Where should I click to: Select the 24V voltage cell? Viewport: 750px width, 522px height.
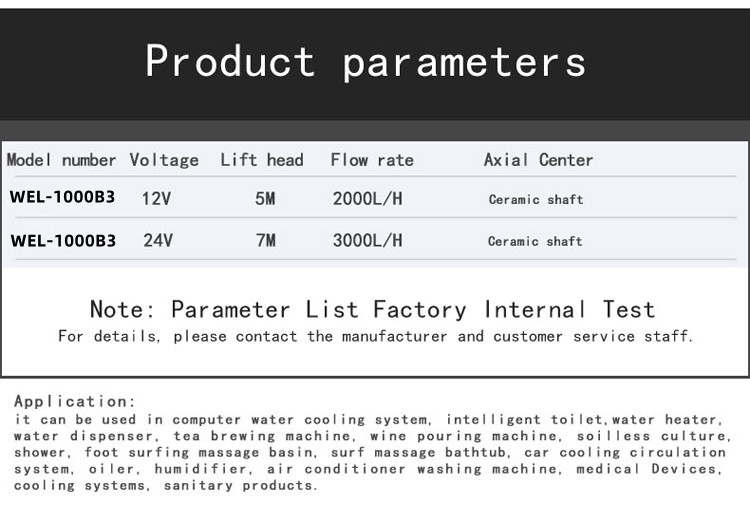[158, 240]
